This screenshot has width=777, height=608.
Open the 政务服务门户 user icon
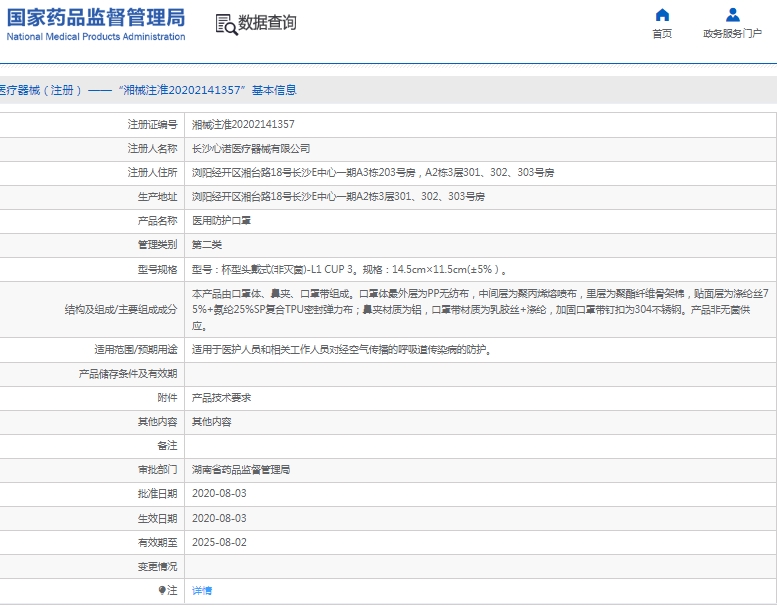(x=732, y=15)
